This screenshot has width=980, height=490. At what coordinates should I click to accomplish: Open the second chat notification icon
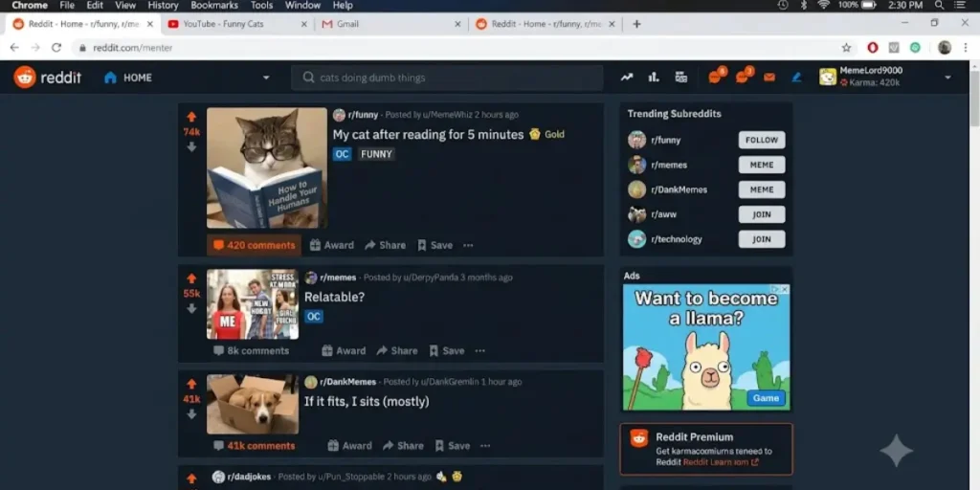742,77
